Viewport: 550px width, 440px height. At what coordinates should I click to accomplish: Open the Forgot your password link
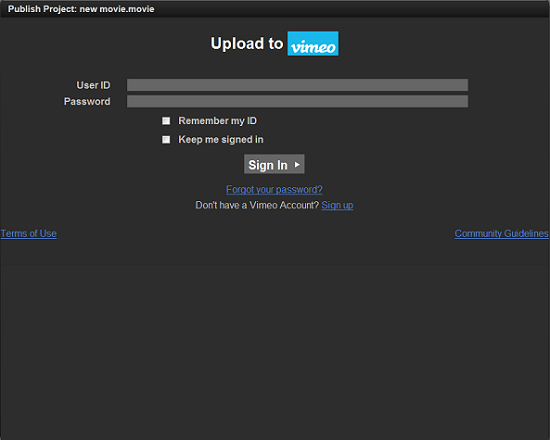(274, 189)
